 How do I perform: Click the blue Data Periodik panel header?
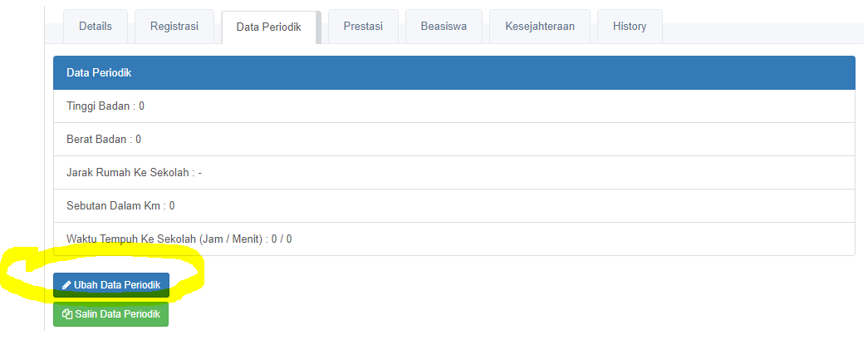tap(454, 72)
